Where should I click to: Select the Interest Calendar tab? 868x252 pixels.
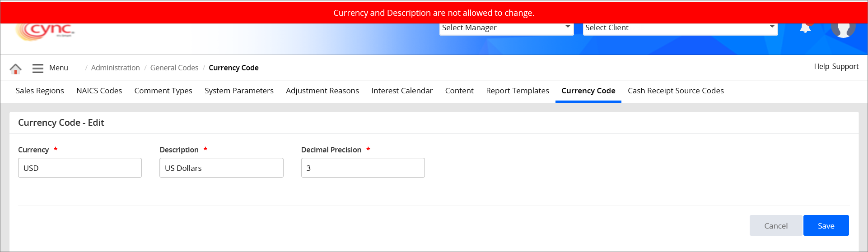402,91
